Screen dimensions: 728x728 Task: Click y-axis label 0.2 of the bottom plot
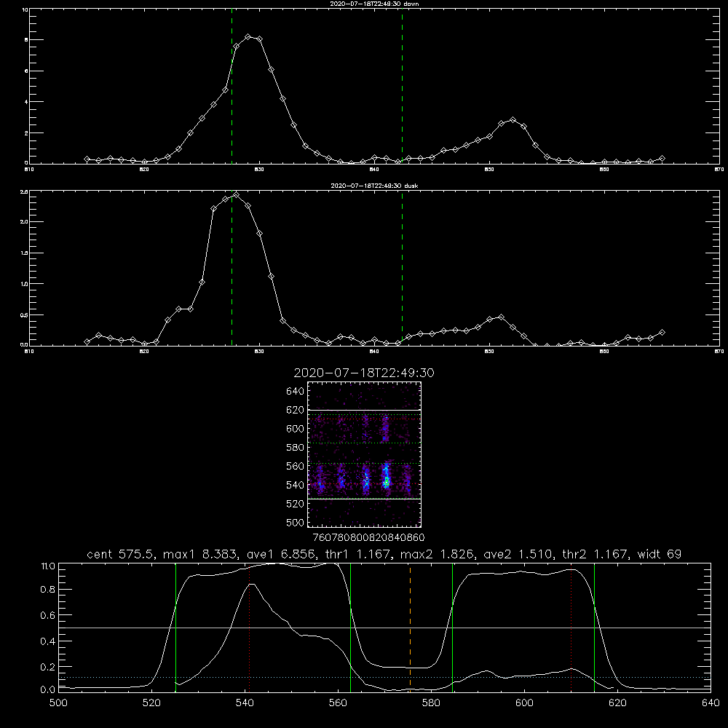[48, 667]
